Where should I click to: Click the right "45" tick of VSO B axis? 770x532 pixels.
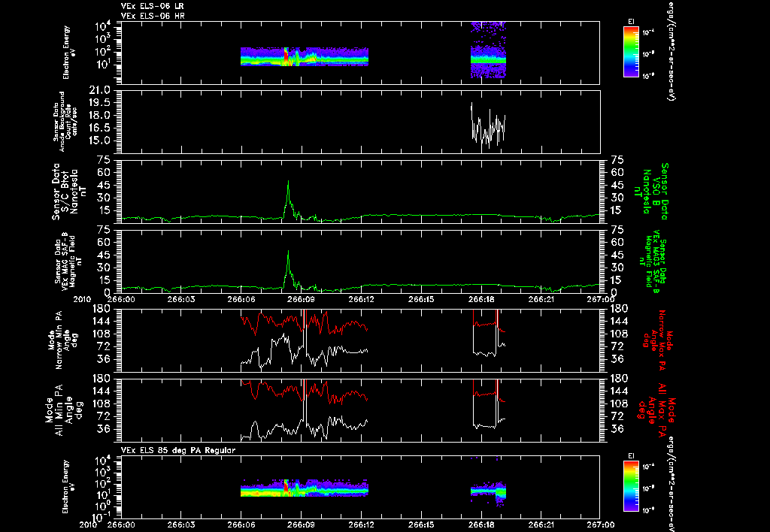(617, 185)
